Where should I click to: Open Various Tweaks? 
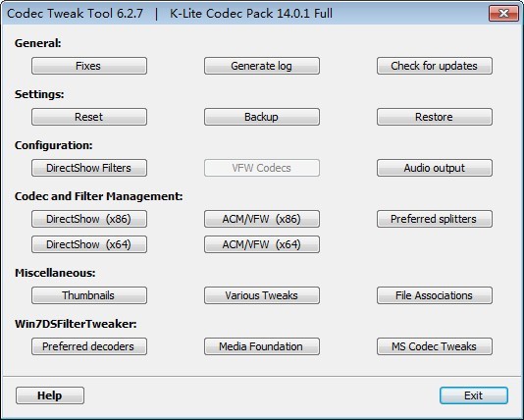262,295
